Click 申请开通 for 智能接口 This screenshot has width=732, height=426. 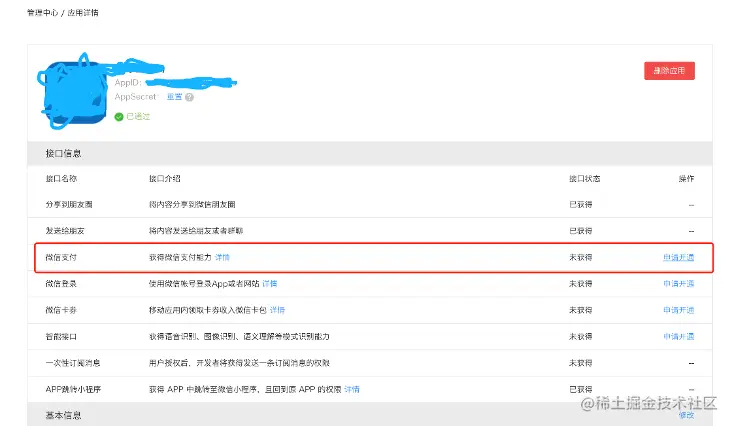[679, 336]
